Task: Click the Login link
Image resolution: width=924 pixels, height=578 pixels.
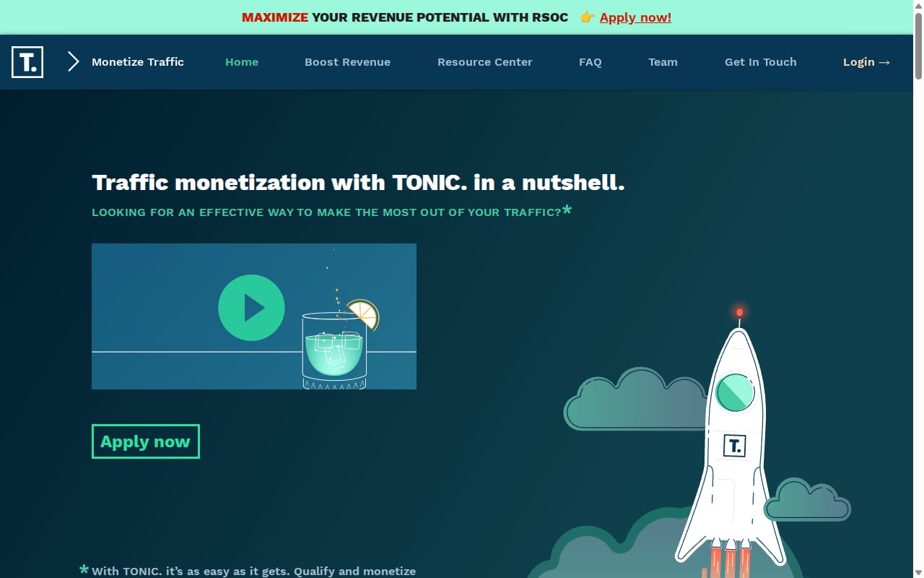Action: [x=866, y=62]
